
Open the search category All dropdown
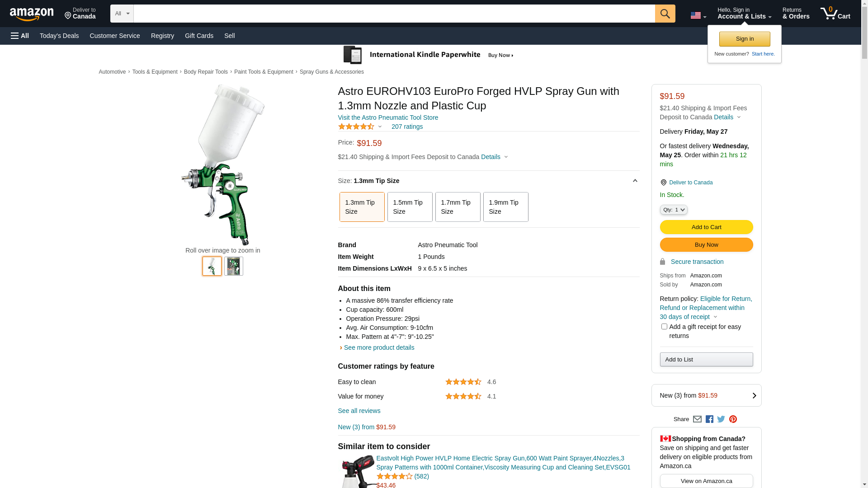coord(122,14)
